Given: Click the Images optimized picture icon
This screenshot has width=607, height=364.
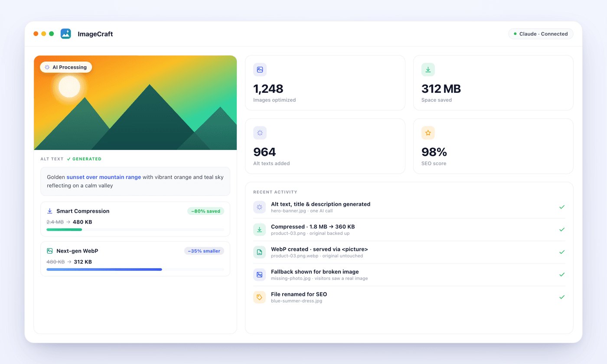Looking at the screenshot, I should (x=260, y=69).
